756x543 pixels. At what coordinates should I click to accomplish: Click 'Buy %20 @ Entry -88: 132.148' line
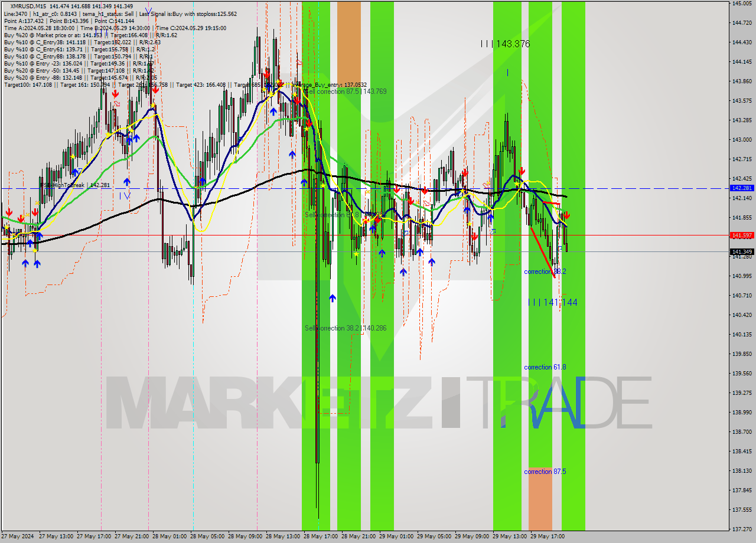80,77
